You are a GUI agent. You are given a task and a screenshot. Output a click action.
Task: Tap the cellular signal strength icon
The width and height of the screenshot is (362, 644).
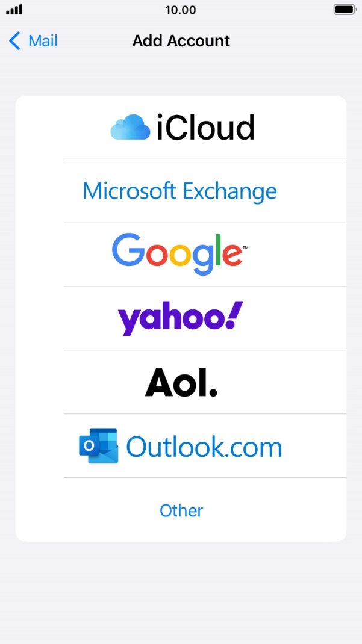pos(14,10)
